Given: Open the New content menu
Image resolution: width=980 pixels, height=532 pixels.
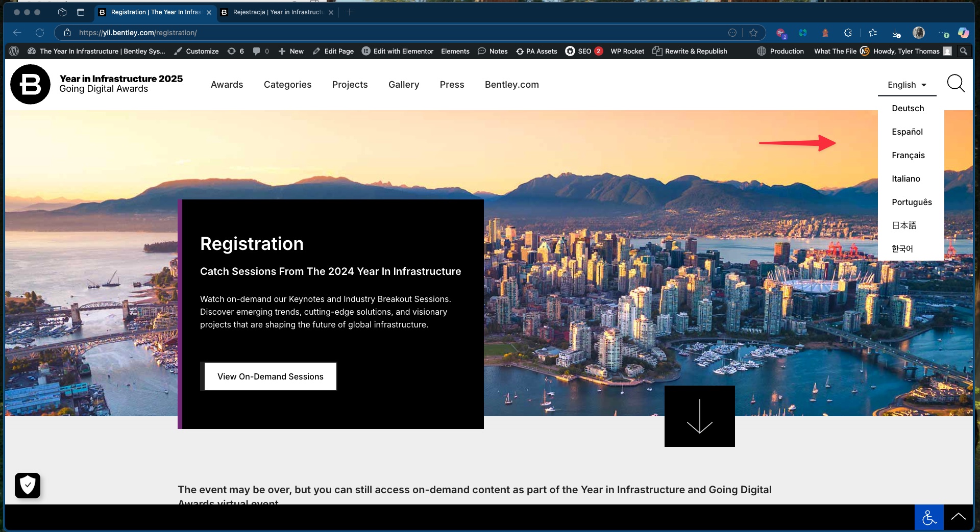Looking at the screenshot, I should coord(291,51).
